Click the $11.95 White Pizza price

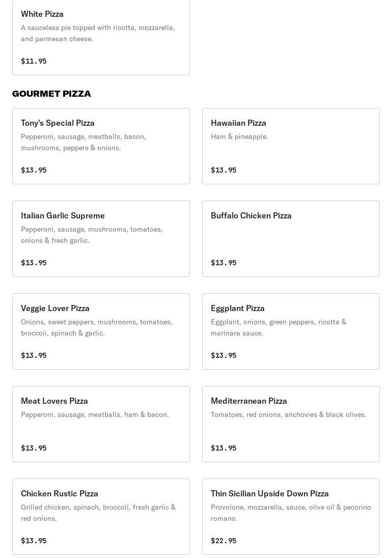click(34, 61)
